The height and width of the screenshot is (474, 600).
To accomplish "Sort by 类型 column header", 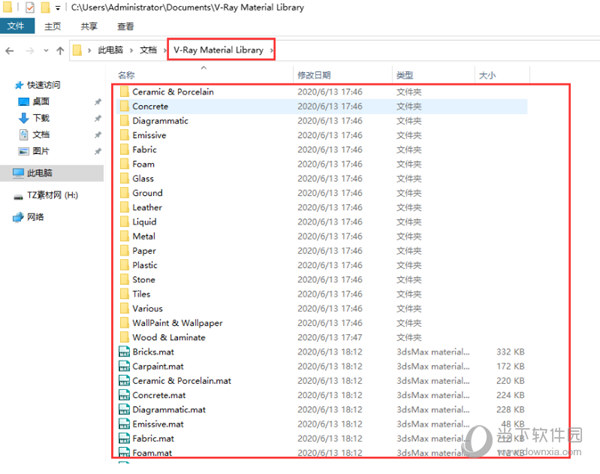I will [x=405, y=75].
